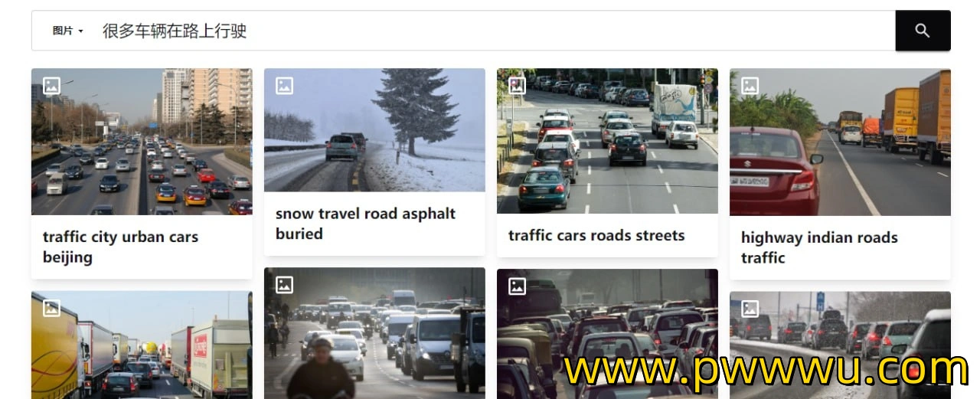The width and height of the screenshot is (980, 399).
Task: Click image icon on street traffic photo
Action: (517, 86)
